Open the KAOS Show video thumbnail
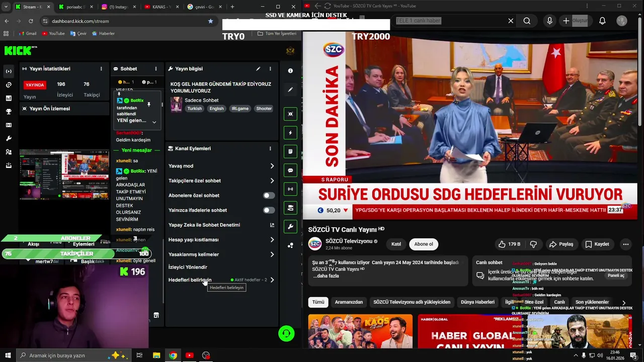This screenshot has width=644, height=362. pos(360,331)
